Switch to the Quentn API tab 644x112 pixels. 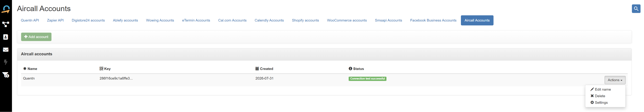coord(30,20)
